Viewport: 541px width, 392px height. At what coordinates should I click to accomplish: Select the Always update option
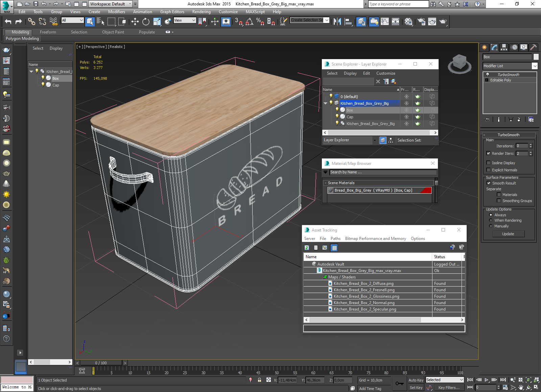(x=491, y=215)
